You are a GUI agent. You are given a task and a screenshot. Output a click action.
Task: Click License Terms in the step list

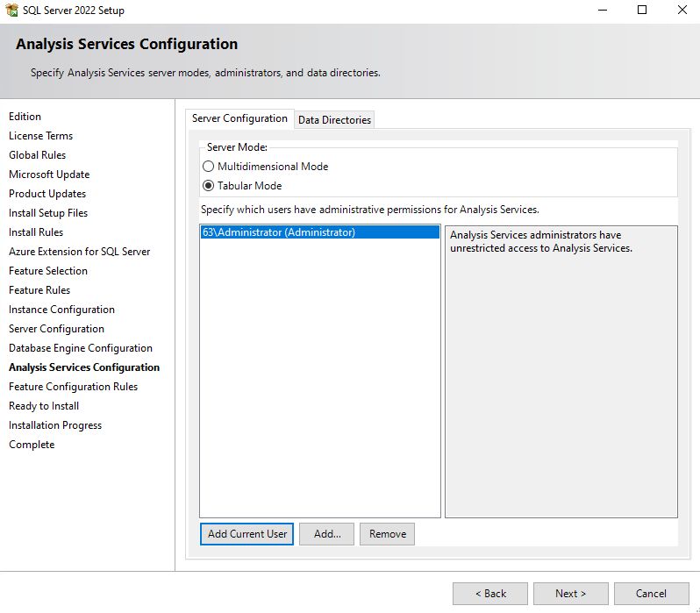40,136
